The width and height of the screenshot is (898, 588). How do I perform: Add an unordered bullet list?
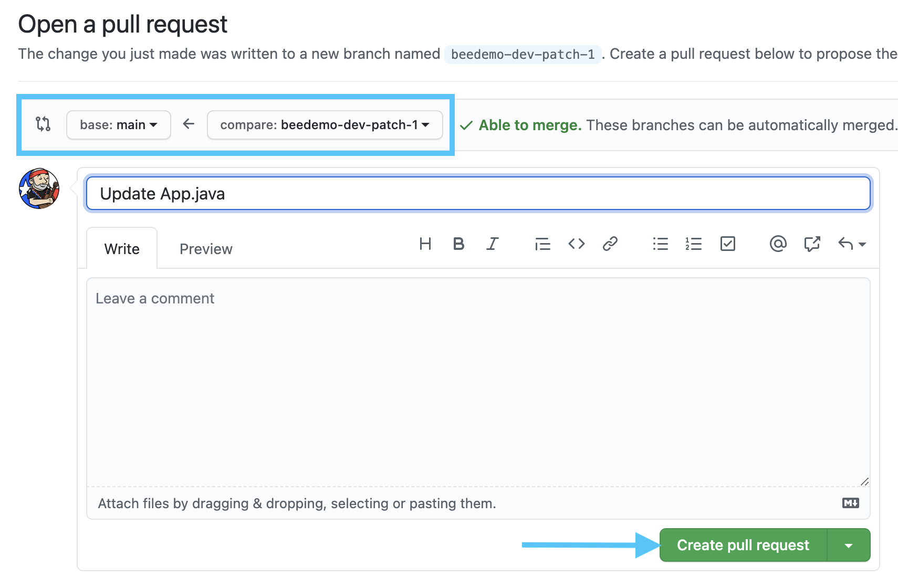(x=660, y=244)
